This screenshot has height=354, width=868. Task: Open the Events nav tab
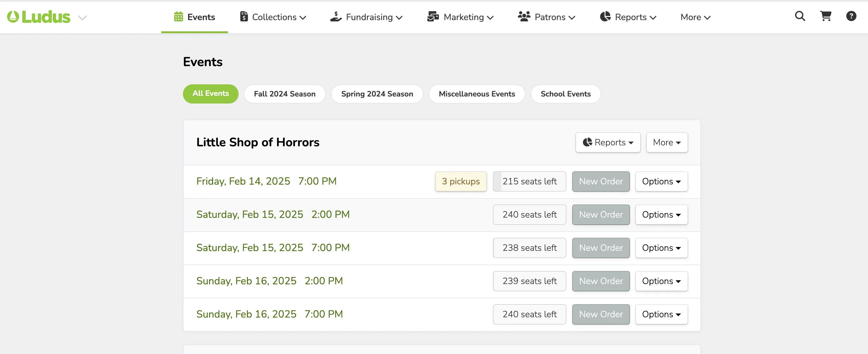click(194, 17)
